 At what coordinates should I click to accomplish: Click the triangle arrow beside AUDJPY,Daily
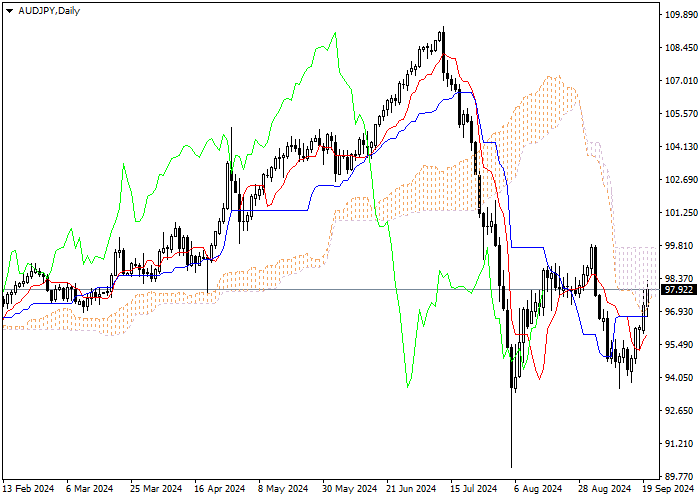point(9,11)
